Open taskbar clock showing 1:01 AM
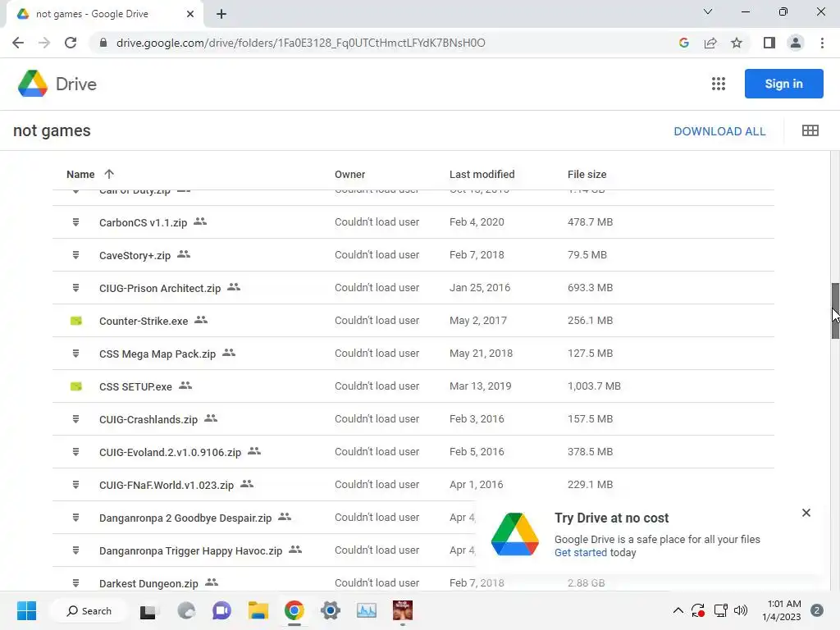 tap(781, 610)
